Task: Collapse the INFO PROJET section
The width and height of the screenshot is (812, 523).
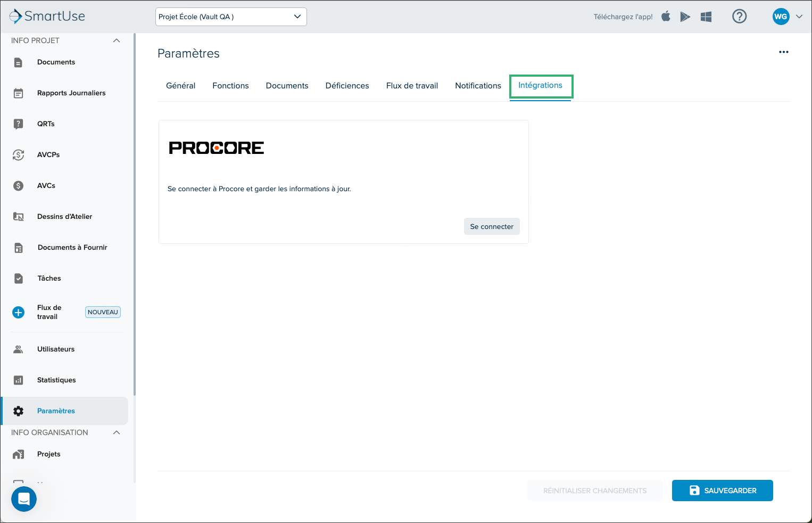Action: 117,40
